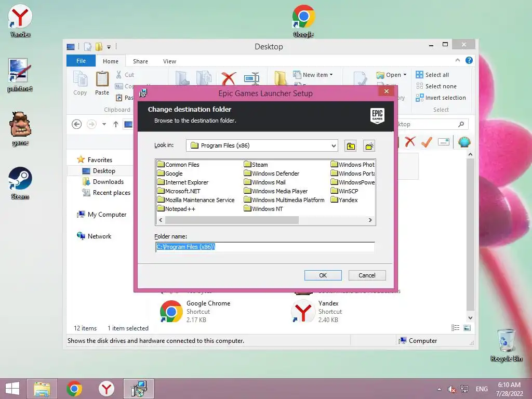
Task: Click the Up arrow in Explorer navigation
Action: click(116, 124)
